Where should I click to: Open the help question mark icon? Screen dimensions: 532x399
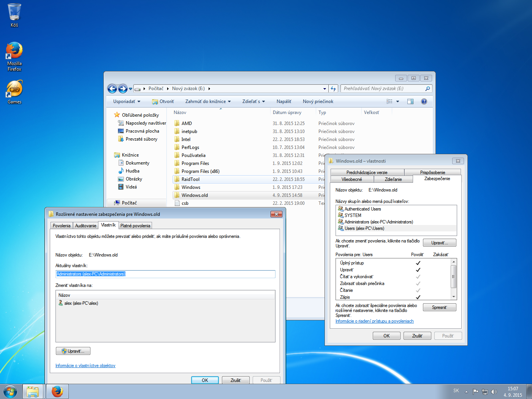click(424, 101)
